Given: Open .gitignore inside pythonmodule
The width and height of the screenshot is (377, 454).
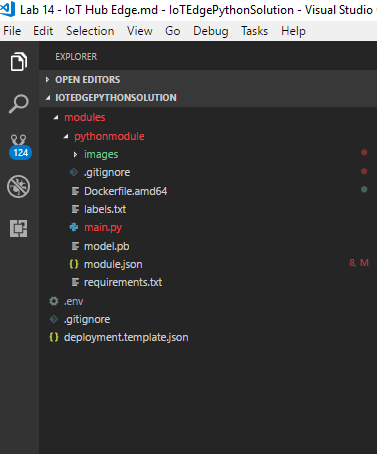Looking at the screenshot, I should 107,172.
